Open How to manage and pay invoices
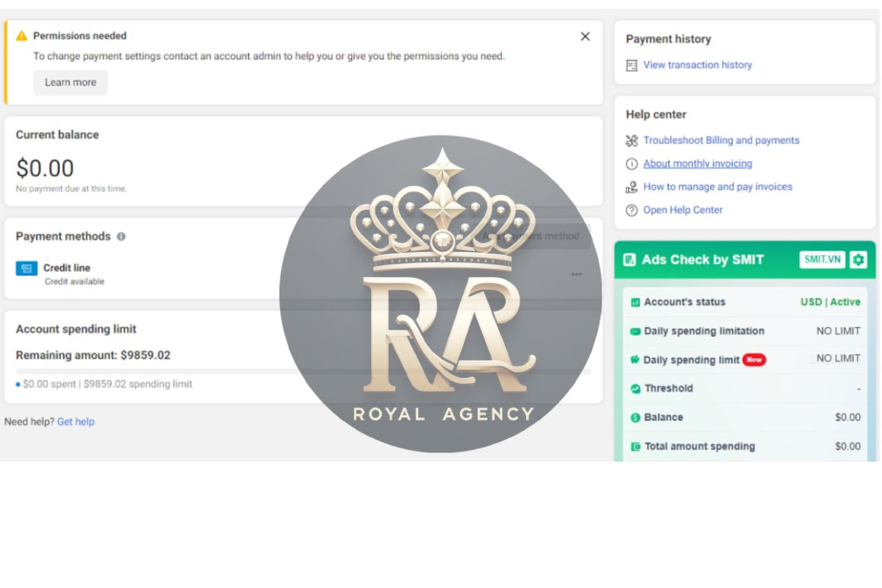Image resolution: width=882 pixels, height=588 pixels. click(717, 187)
